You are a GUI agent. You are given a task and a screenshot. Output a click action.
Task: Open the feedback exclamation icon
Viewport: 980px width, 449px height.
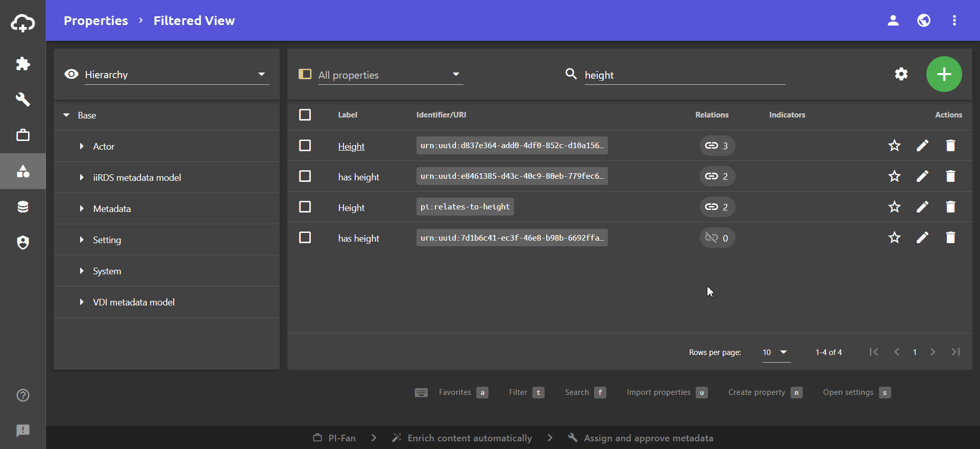pyautogui.click(x=23, y=431)
